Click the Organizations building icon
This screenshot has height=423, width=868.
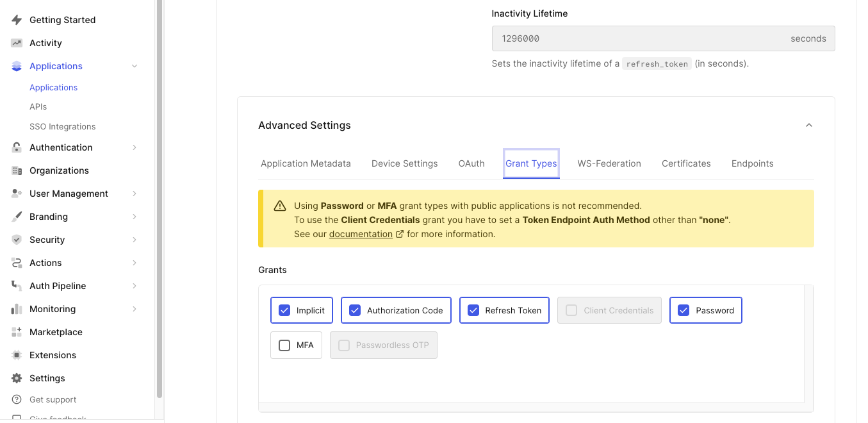[x=17, y=170]
